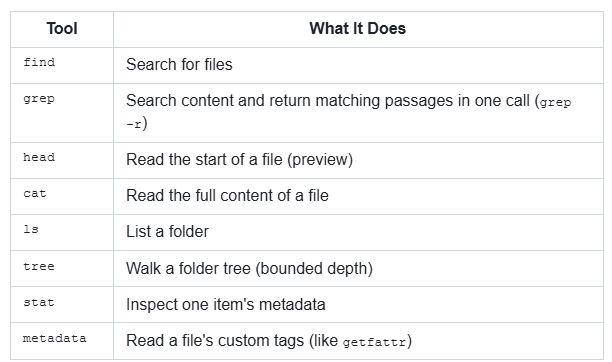Click the 'List a folder' description
The width and height of the screenshot is (612, 362).
[167, 232]
